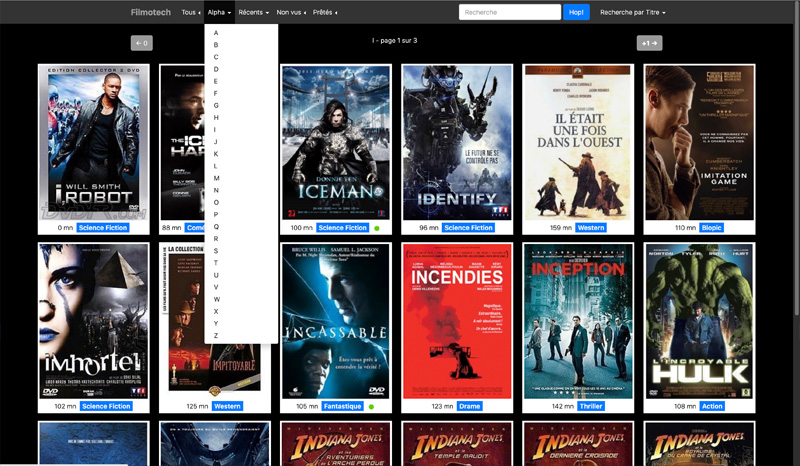The width and height of the screenshot is (800, 466).
Task: Select letter N in the Alpha menu
Action: (241, 190)
